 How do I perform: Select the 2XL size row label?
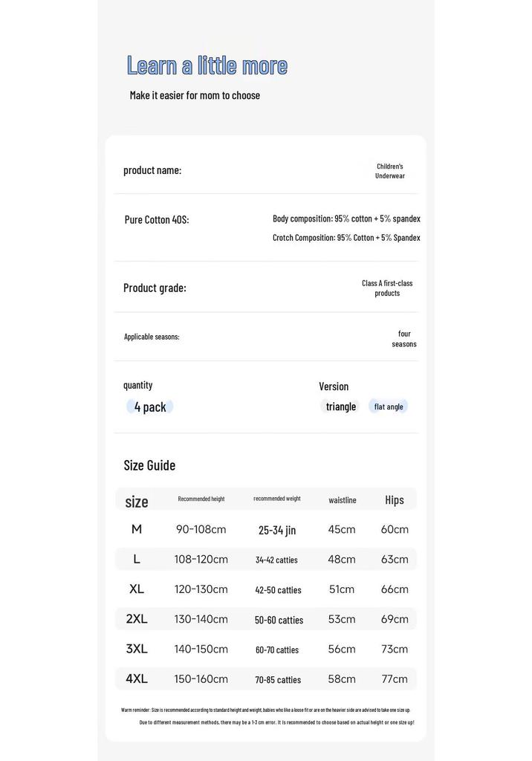pyautogui.click(x=137, y=619)
